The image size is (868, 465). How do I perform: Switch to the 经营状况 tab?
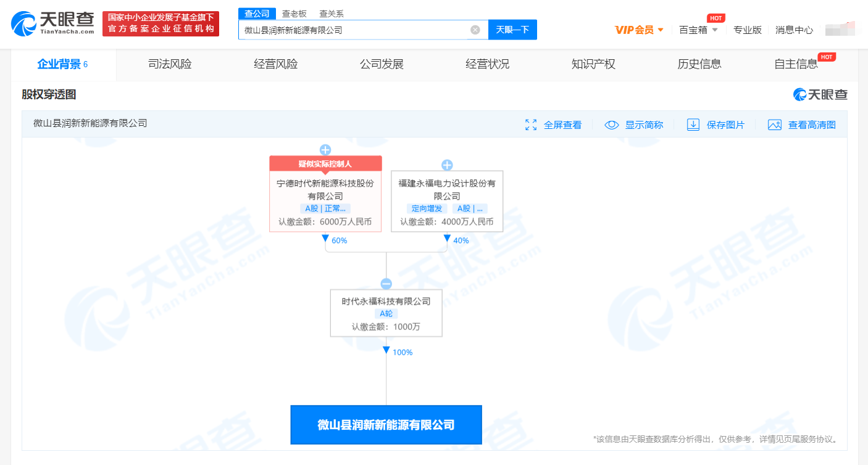point(488,64)
